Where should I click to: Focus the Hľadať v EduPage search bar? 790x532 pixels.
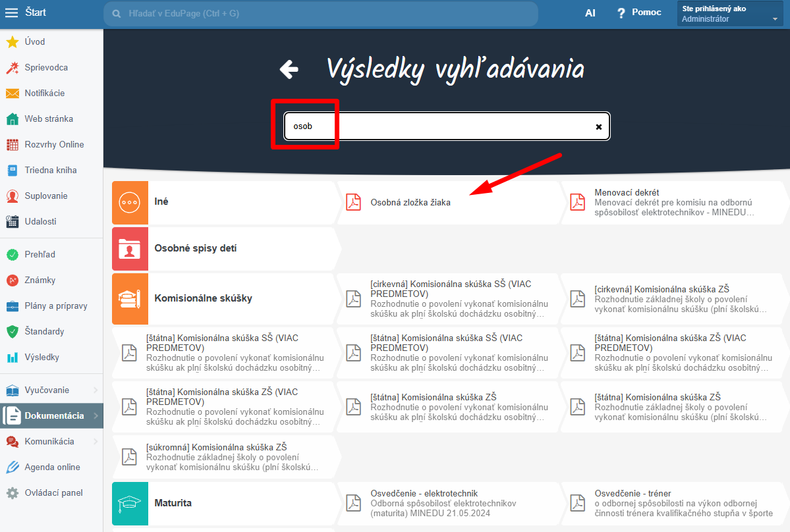[x=321, y=14]
